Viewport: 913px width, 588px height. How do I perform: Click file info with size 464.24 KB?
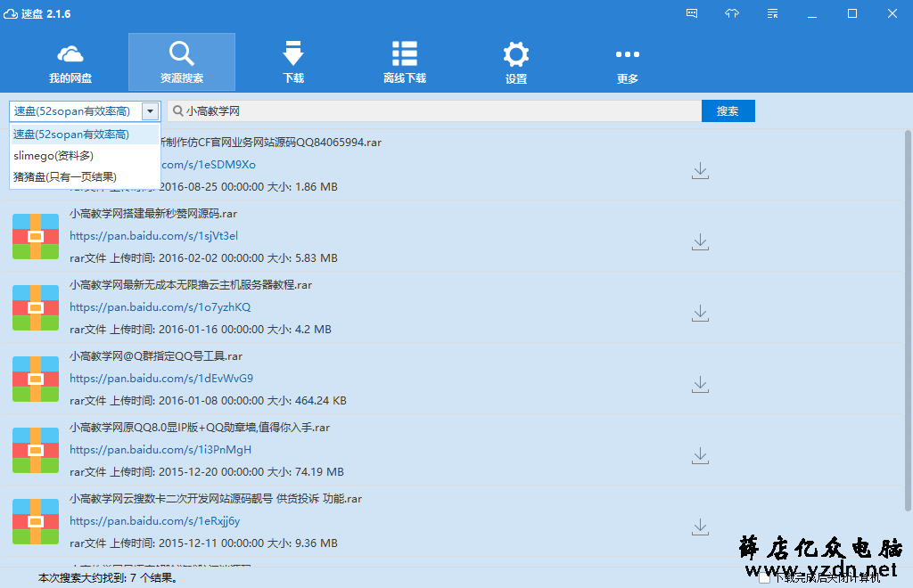click(208, 401)
